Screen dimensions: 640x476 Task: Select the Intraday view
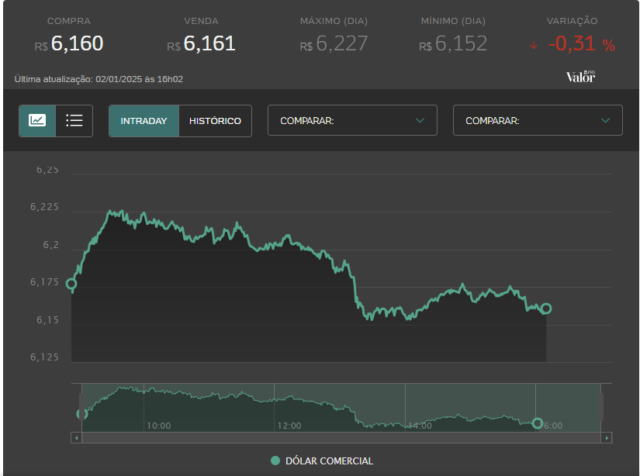click(144, 121)
